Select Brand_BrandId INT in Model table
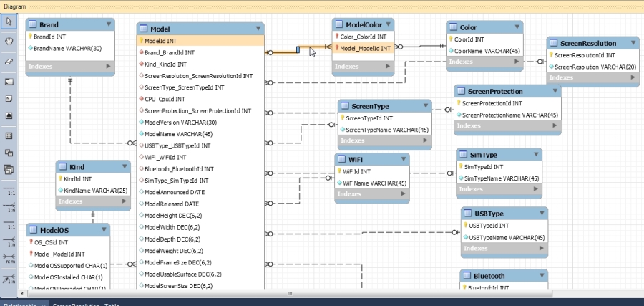This screenshot has height=306, width=644. tap(200, 52)
